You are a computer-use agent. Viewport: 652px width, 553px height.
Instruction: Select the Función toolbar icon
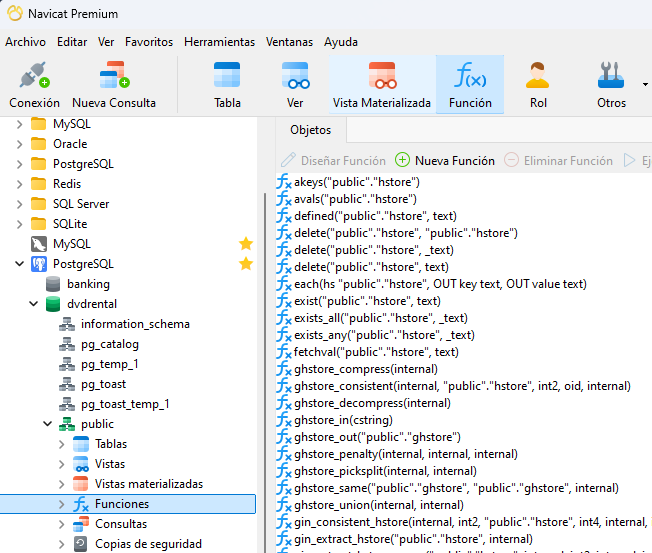tap(470, 75)
